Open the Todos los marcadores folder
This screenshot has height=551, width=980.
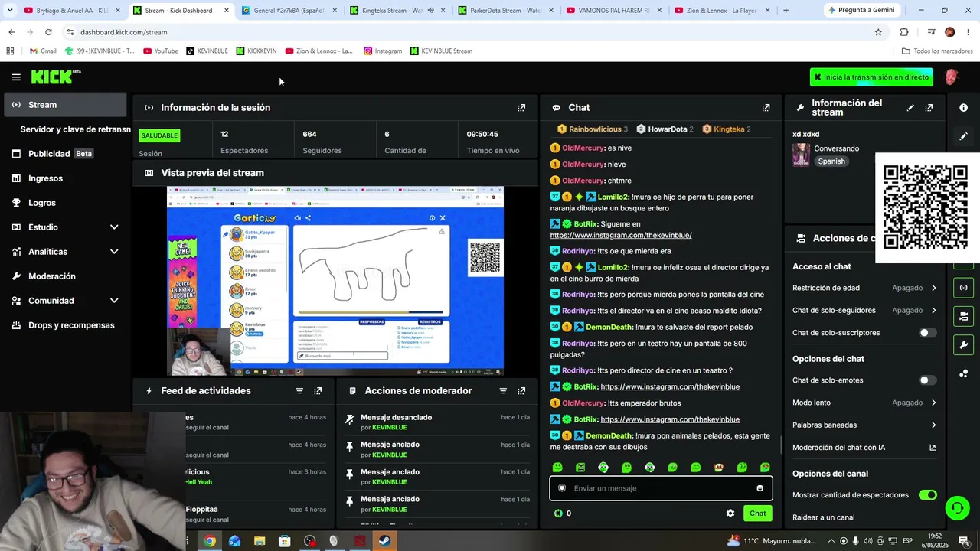tap(937, 51)
